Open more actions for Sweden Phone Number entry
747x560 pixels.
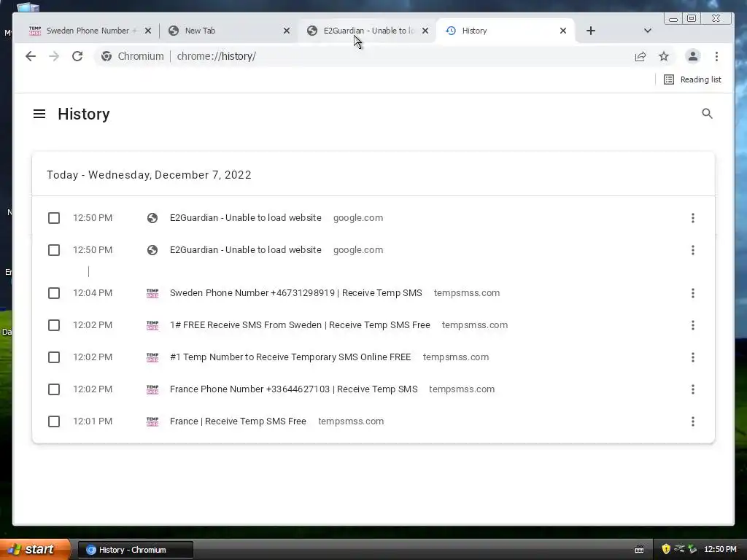click(x=693, y=293)
